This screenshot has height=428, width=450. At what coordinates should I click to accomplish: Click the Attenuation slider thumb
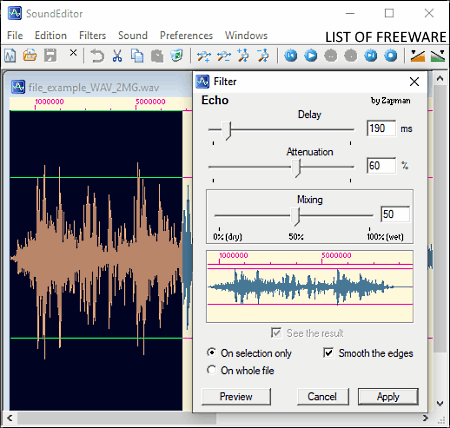[296, 168]
